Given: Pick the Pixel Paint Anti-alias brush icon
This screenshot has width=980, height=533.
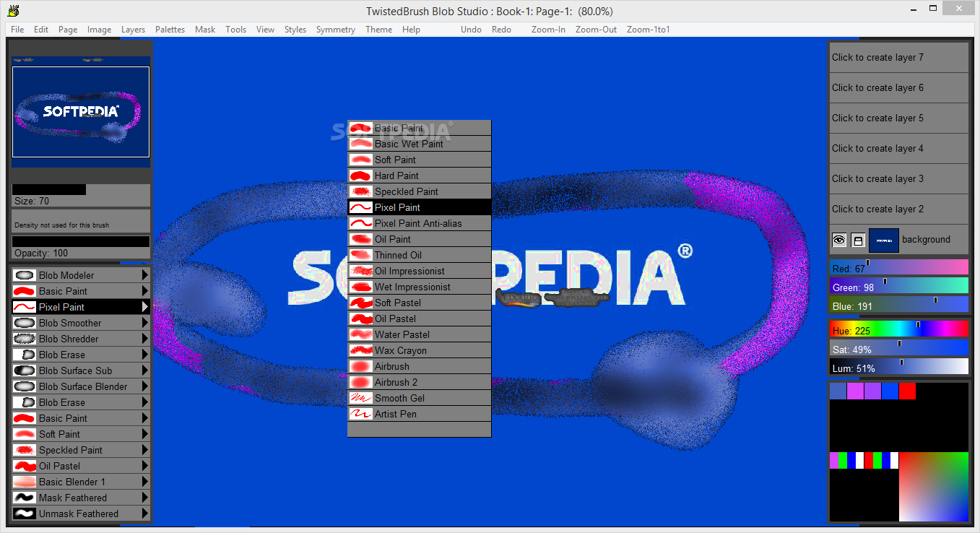Looking at the screenshot, I should [x=360, y=223].
